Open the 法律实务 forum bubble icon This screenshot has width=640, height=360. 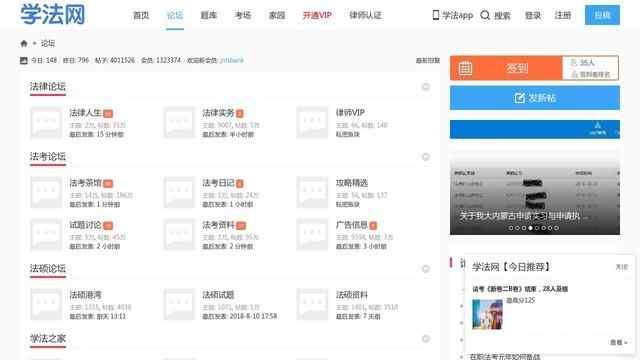(179, 122)
